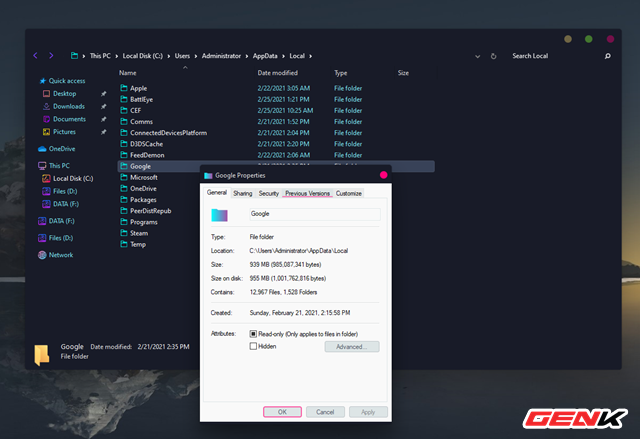Go back with the left arrow

(x=36, y=55)
